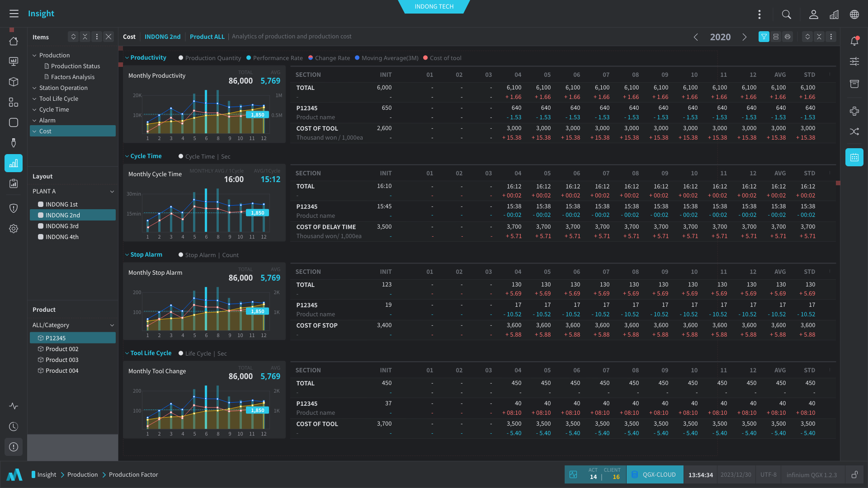Expand the PLANT A dropdown

pos(112,191)
